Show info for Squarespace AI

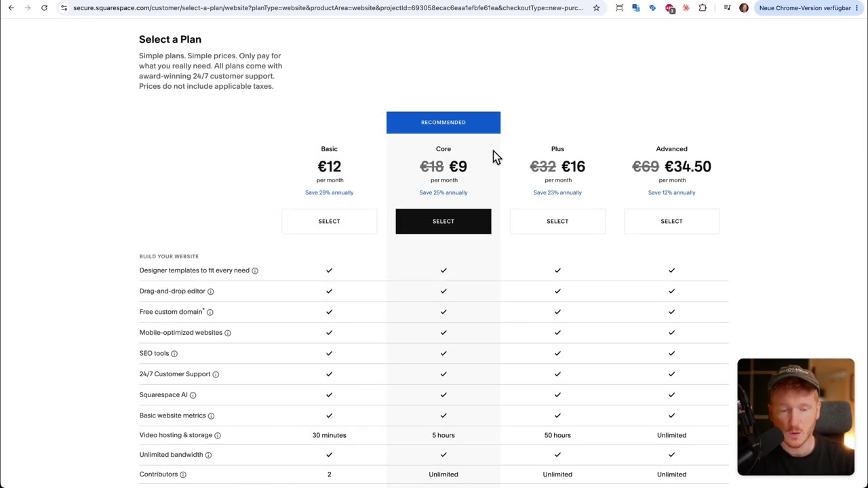193,395
